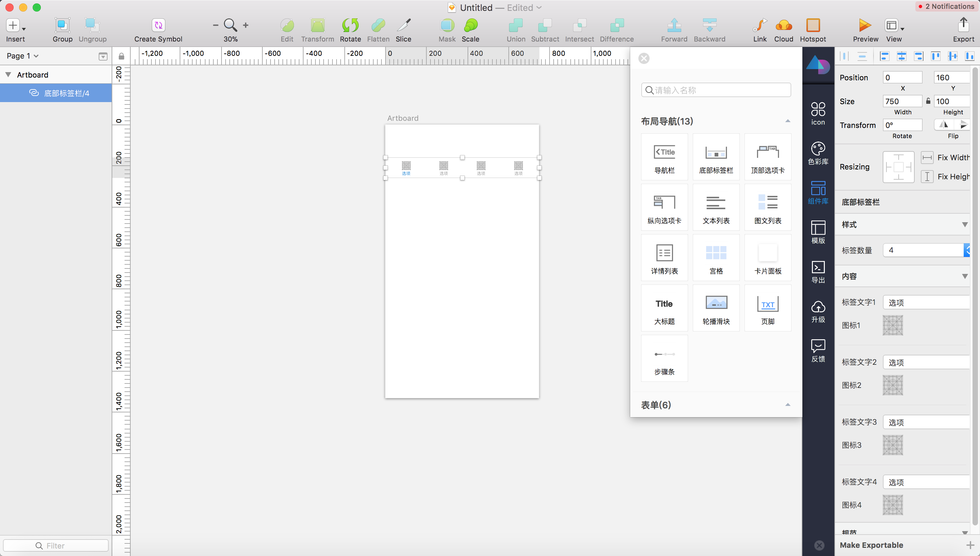Toggle the Fix Width resizing option
Screen dimensions: 980x556
[927, 157]
